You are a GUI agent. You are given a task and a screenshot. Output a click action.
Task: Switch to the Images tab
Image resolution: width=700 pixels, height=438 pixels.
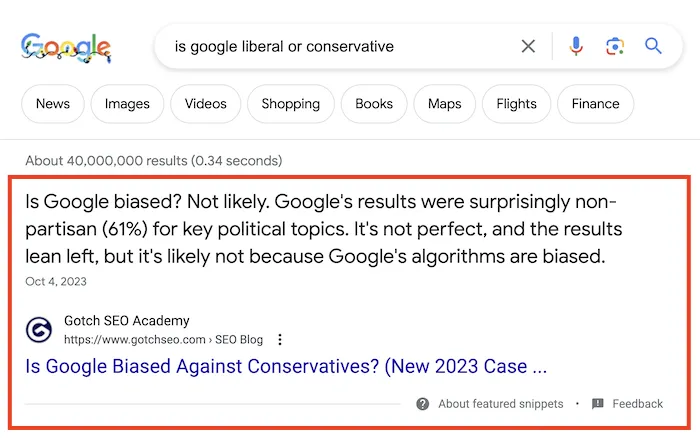[127, 104]
